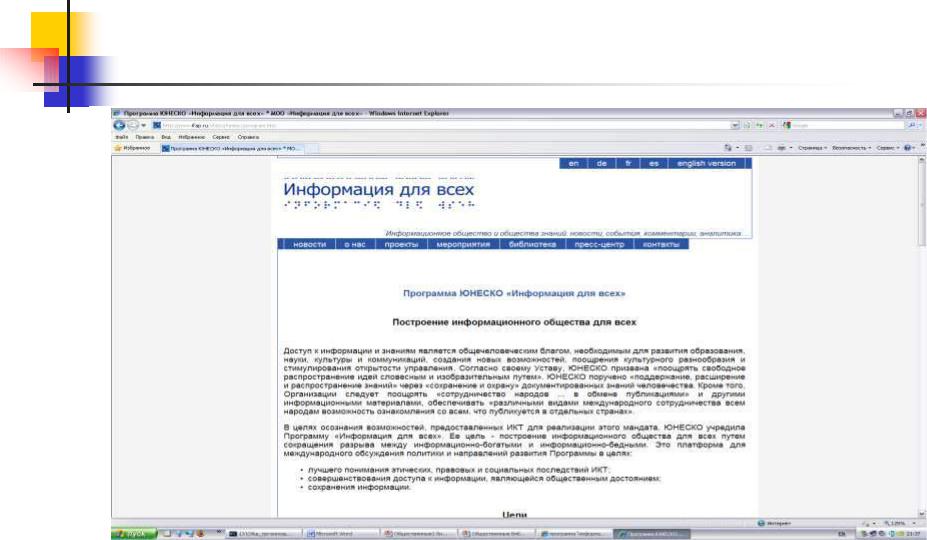Click the Программа ЮНЕСКО «Информация для всех» heading

click(514, 293)
